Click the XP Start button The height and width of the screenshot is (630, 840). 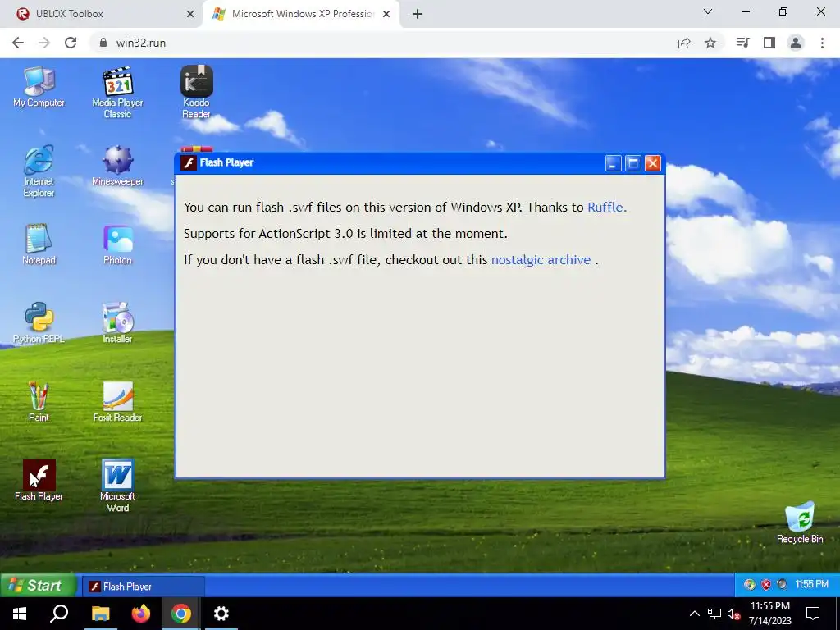[x=38, y=585]
